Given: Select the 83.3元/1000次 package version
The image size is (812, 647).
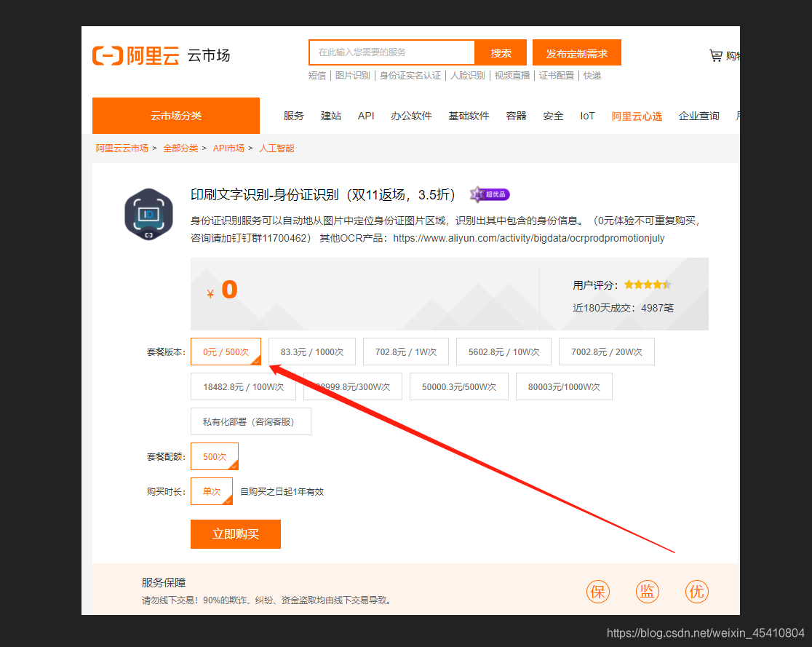Looking at the screenshot, I should pyautogui.click(x=311, y=352).
